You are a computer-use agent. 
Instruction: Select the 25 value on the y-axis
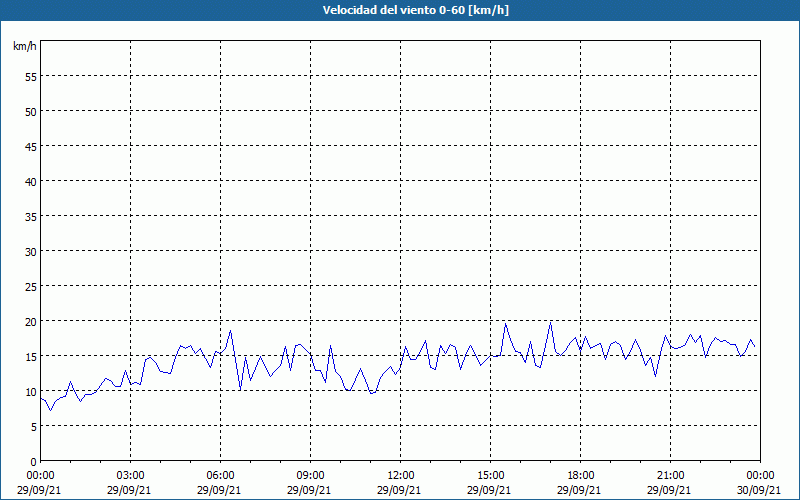click(31, 287)
